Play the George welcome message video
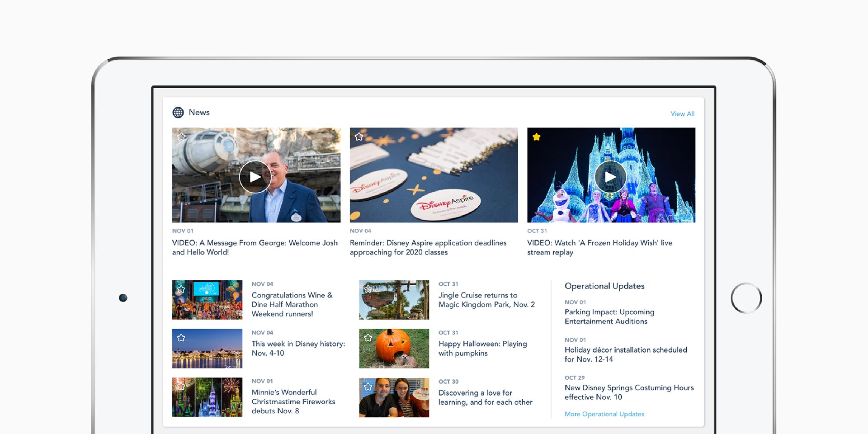868x434 pixels. pyautogui.click(x=255, y=177)
